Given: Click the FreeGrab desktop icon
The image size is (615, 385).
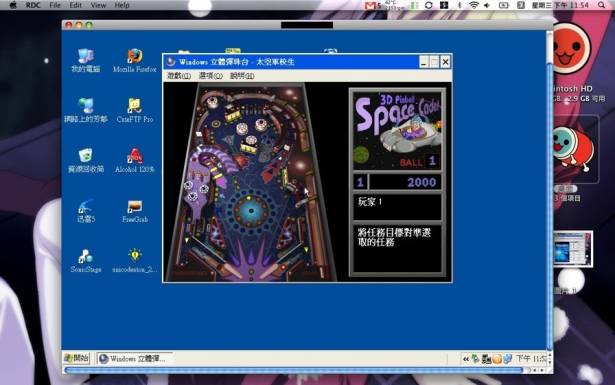Looking at the screenshot, I should (x=135, y=211).
